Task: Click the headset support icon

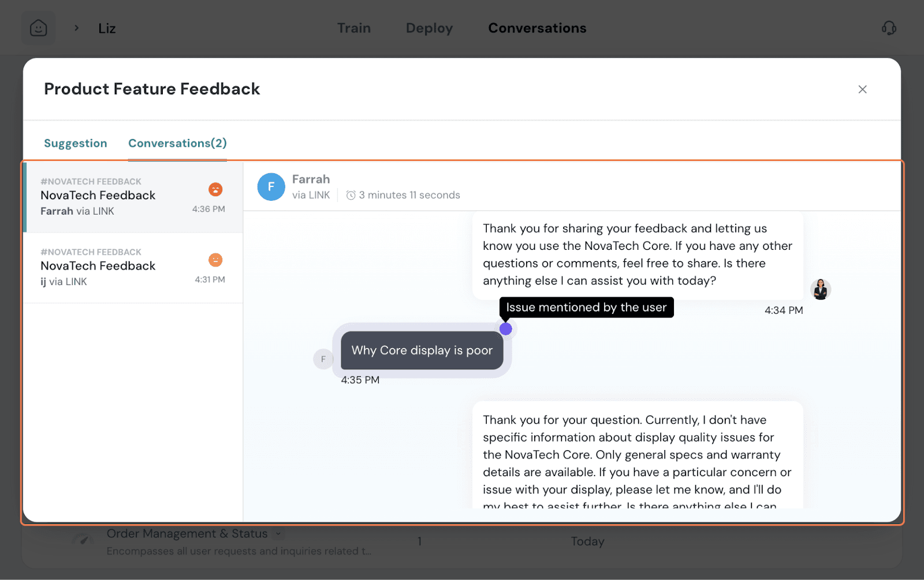Action: pos(889,28)
